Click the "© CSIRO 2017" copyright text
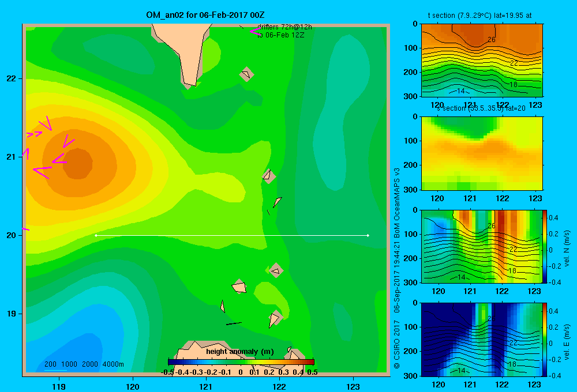This screenshot has height=392, width=577. point(397,344)
